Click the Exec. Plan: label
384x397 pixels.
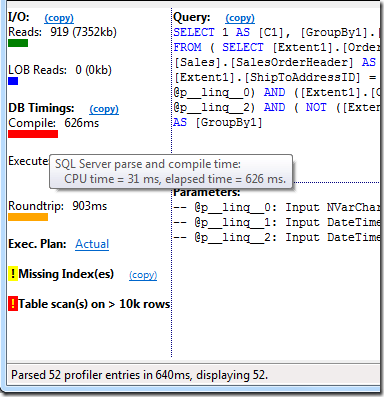[x=37, y=244]
